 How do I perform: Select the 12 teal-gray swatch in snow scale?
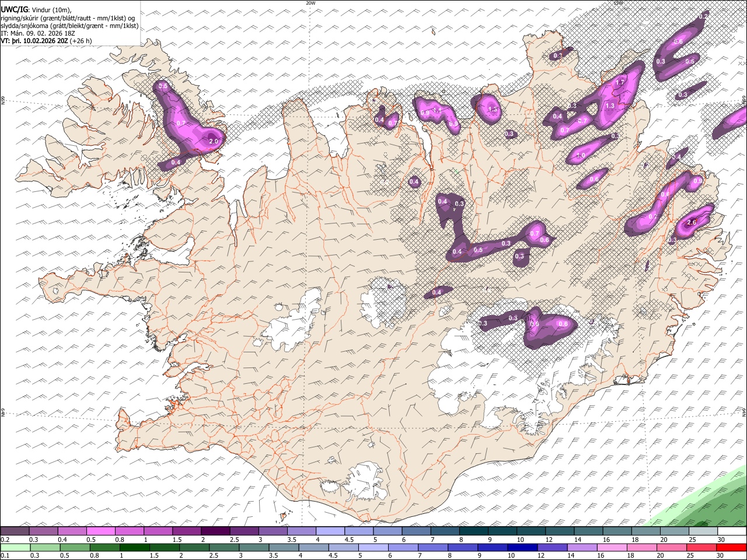[x=560, y=531]
